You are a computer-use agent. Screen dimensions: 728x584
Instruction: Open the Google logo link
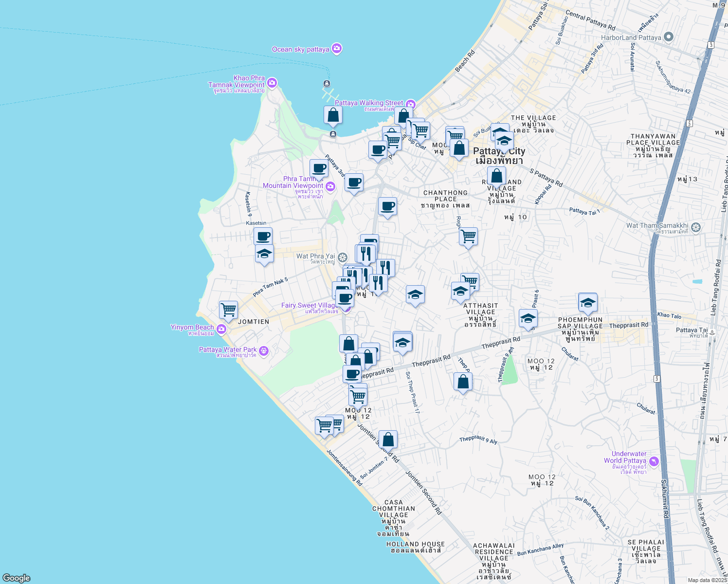[x=16, y=578]
